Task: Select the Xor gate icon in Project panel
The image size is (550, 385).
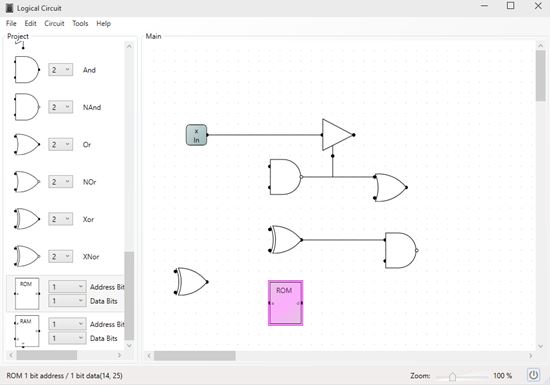Action: click(x=27, y=219)
